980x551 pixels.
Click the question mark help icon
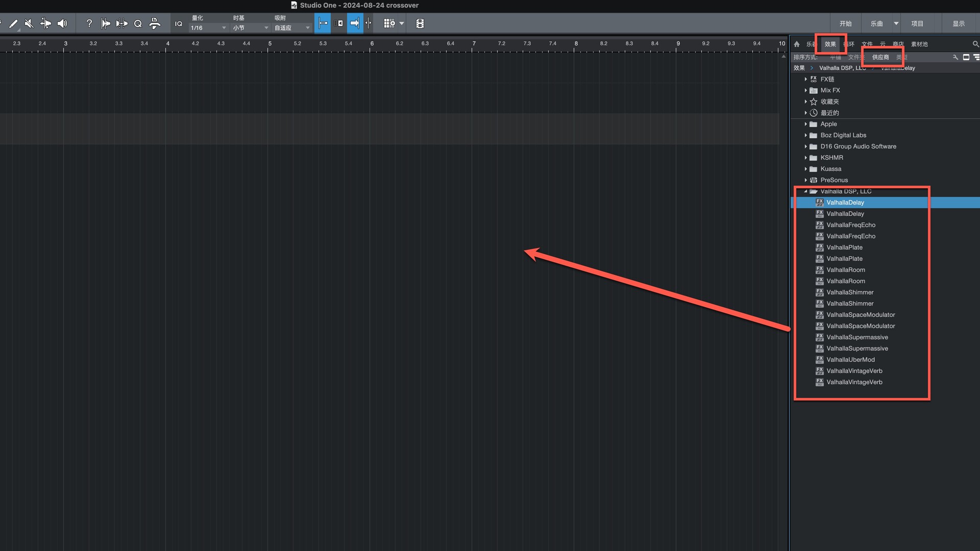[x=89, y=23]
